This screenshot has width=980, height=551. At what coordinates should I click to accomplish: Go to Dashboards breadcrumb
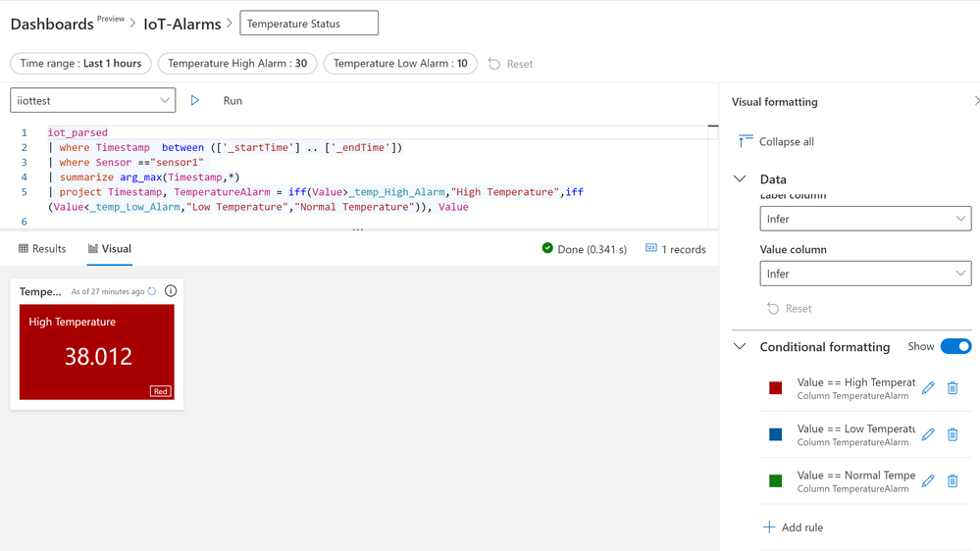click(x=52, y=24)
